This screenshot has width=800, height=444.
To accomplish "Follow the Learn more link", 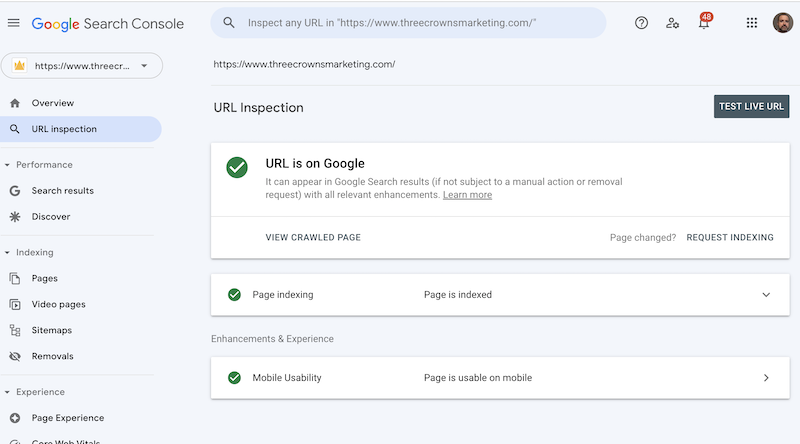I will (x=467, y=195).
